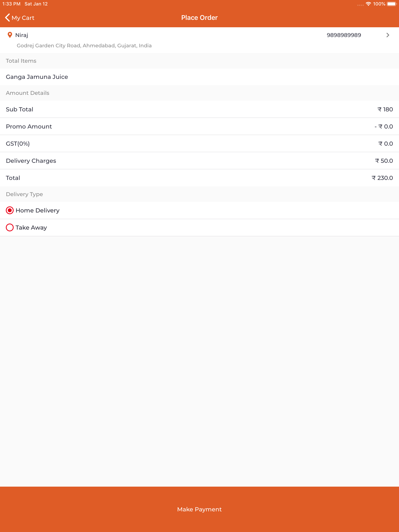Select the Take Away radio button
399x532 pixels.
point(10,227)
